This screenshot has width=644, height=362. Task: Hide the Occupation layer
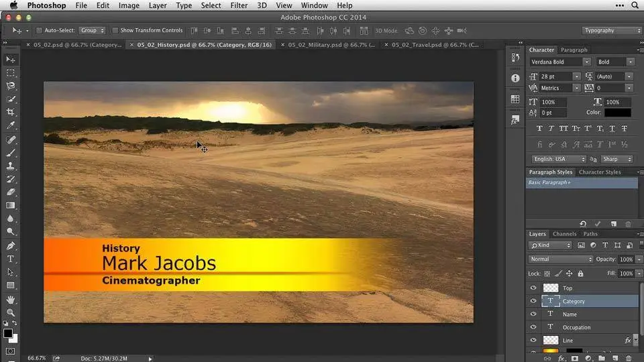pyautogui.click(x=533, y=327)
